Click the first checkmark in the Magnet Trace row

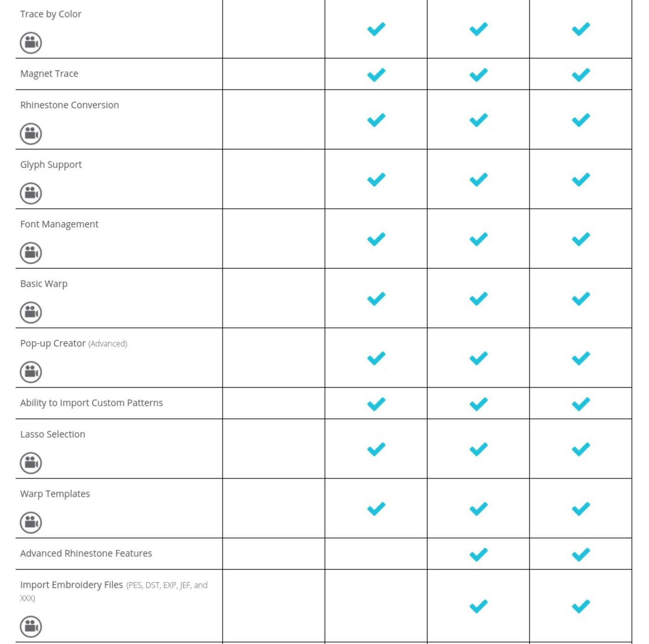click(x=376, y=75)
